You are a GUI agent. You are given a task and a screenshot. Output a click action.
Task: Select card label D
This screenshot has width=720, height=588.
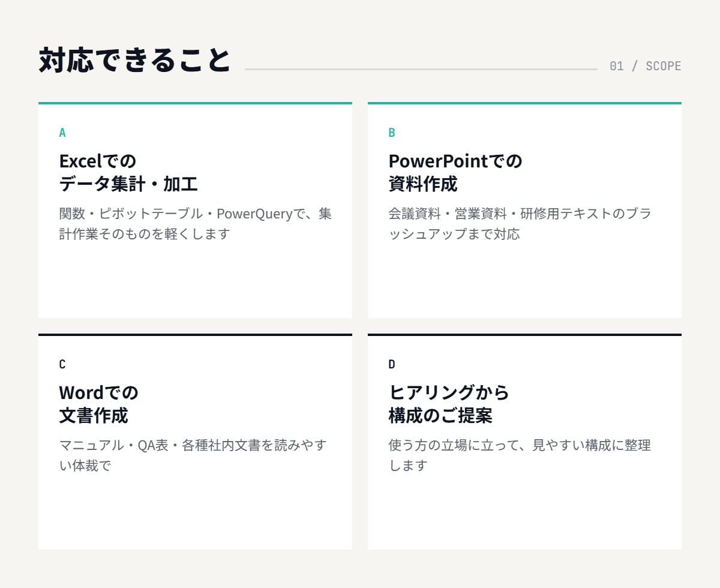pos(392,364)
